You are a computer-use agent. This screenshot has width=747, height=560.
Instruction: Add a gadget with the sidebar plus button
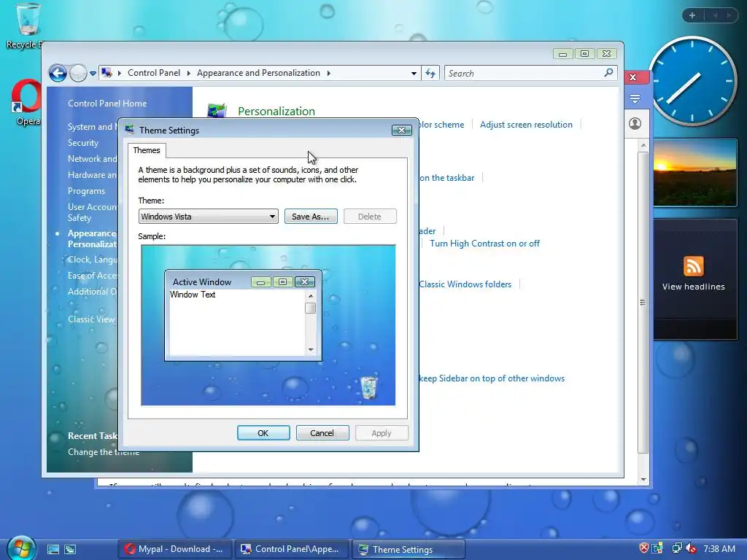(x=692, y=15)
